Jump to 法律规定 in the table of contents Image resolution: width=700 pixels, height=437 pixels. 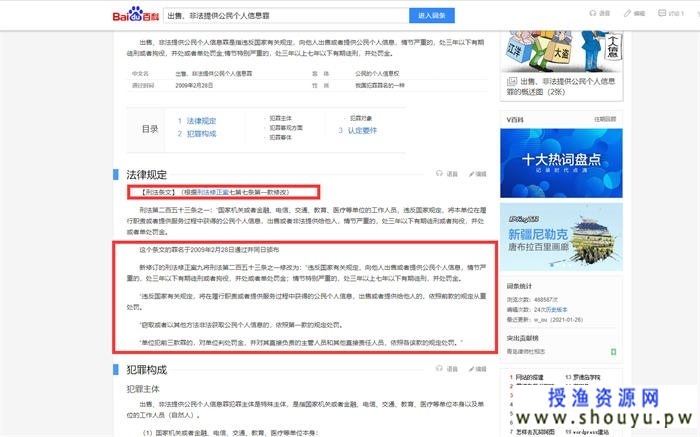tap(198, 120)
